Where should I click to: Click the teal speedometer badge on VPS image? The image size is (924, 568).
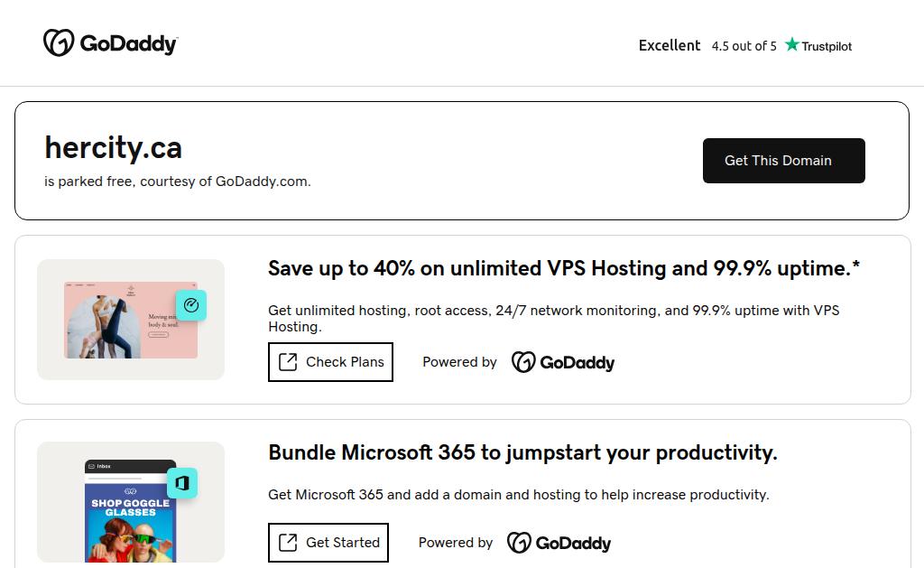pos(190,305)
